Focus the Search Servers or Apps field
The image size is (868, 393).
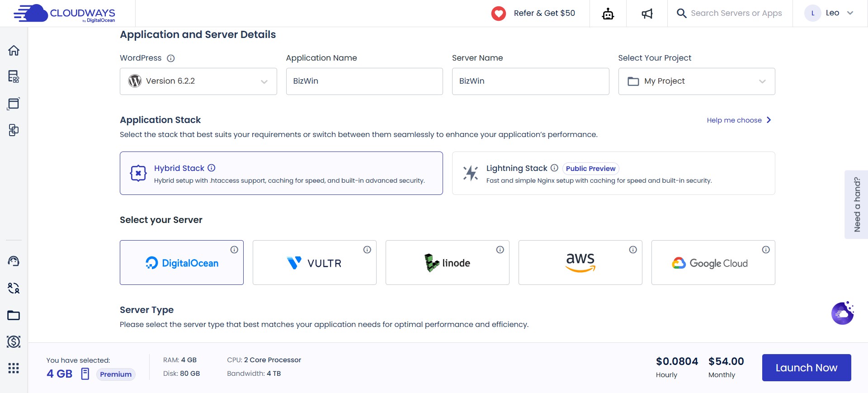coord(736,14)
